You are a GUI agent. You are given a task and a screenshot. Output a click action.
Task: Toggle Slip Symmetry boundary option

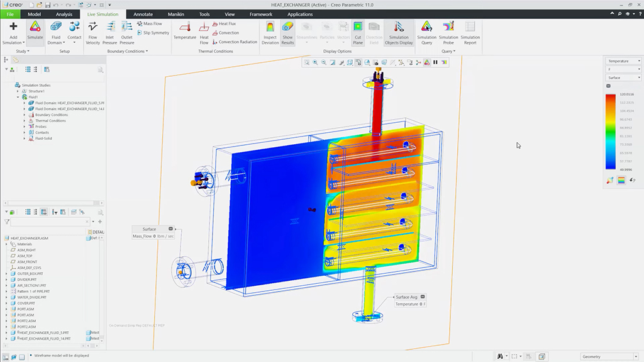(153, 33)
